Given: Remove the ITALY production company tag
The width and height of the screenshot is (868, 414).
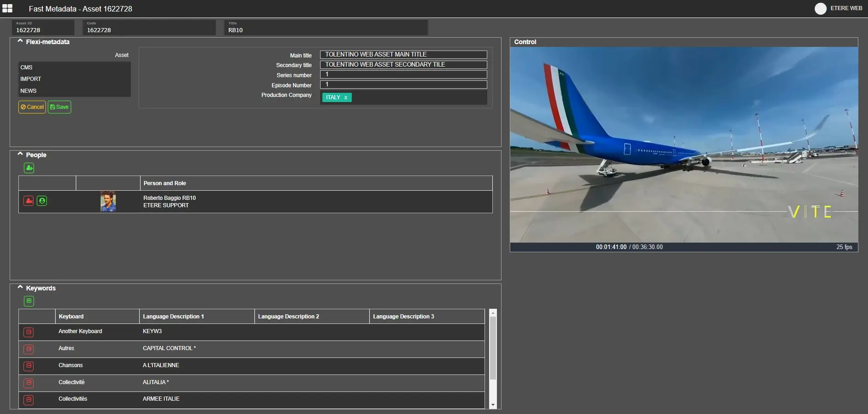Looking at the screenshot, I should [346, 97].
